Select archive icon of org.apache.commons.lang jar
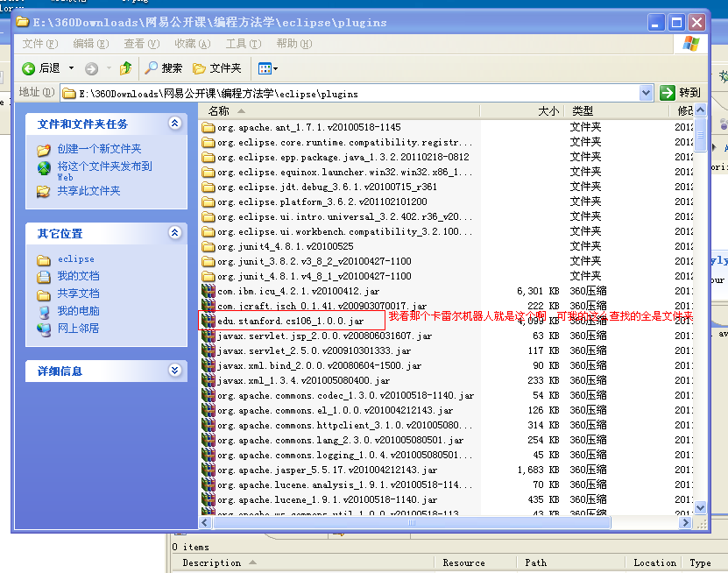The height and width of the screenshot is (573, 728). pos(209,440)
